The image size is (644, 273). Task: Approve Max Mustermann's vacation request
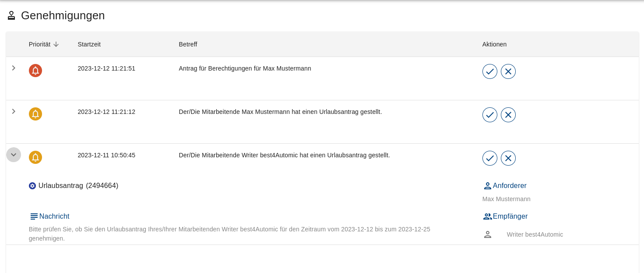click(489, 115)
